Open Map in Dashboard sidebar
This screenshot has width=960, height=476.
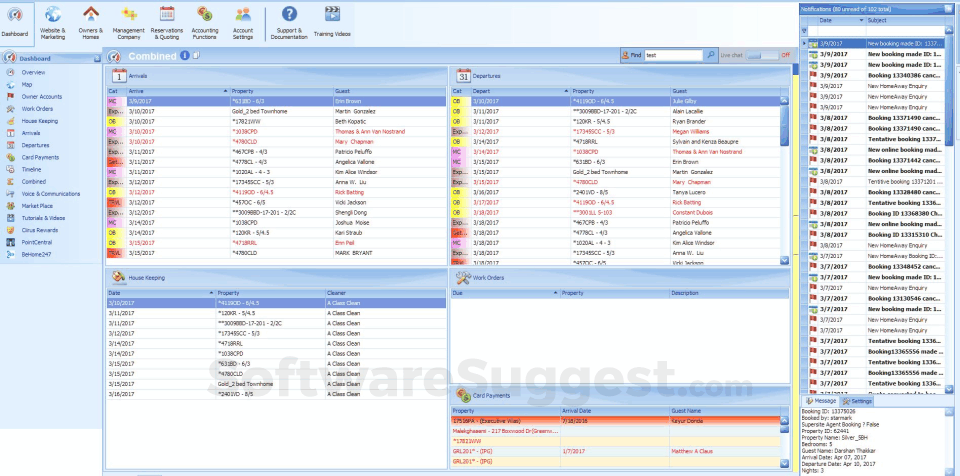point(26,85)
